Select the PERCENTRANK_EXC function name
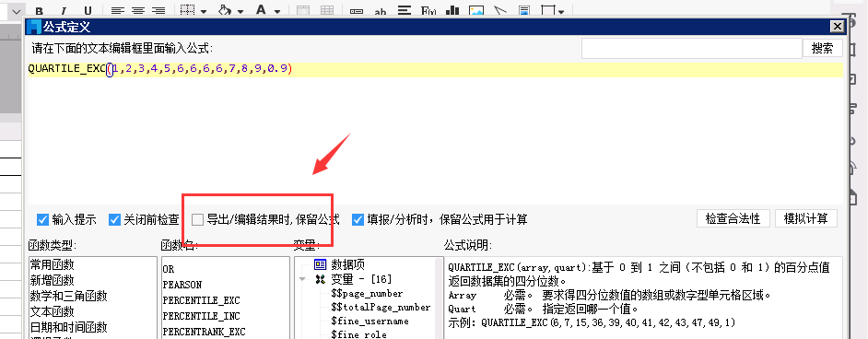The width and height of the screenshot is (868, 339). tap(204, 332)
